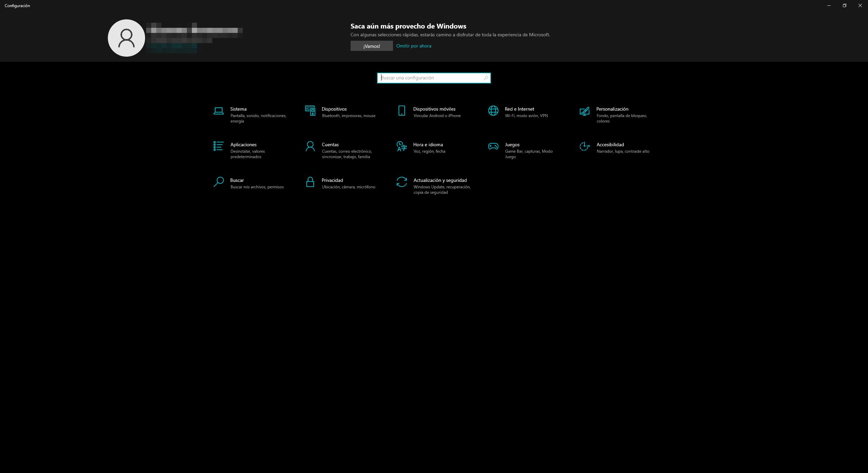Select the Actualización y seguridad title
Viewport: 868px width, 473px height.
click(440, 181)
